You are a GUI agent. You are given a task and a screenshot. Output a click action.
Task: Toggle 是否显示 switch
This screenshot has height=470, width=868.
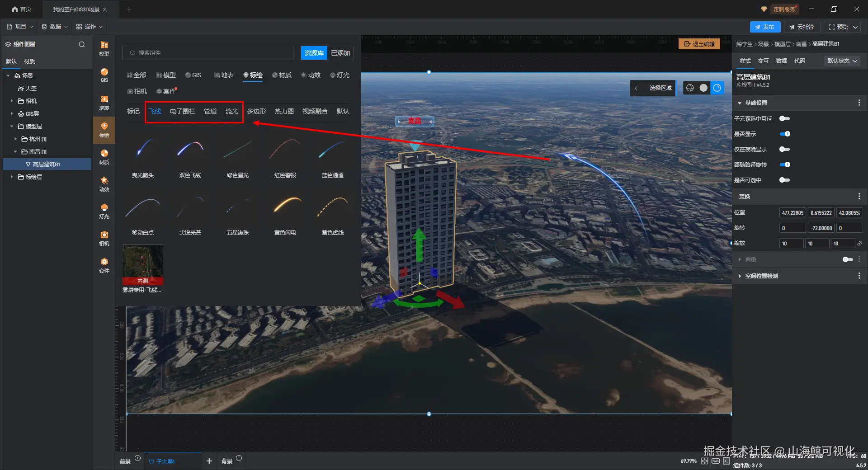tap(784, 134)
